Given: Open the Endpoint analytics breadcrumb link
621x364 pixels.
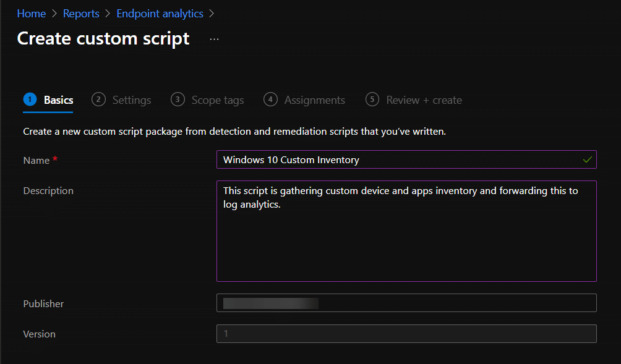Looking at the screenshot, I should click(160, 14).
